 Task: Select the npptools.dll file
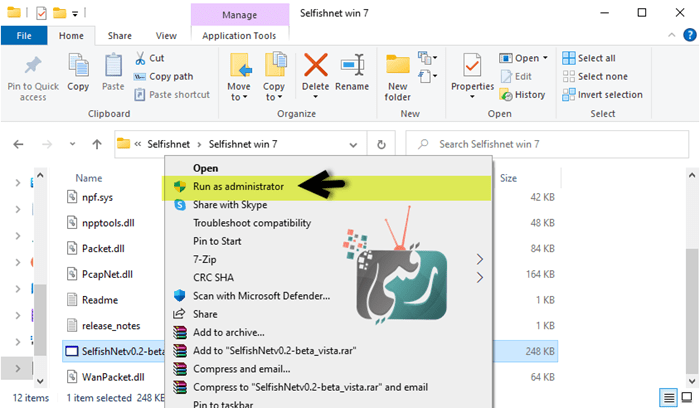108,223
